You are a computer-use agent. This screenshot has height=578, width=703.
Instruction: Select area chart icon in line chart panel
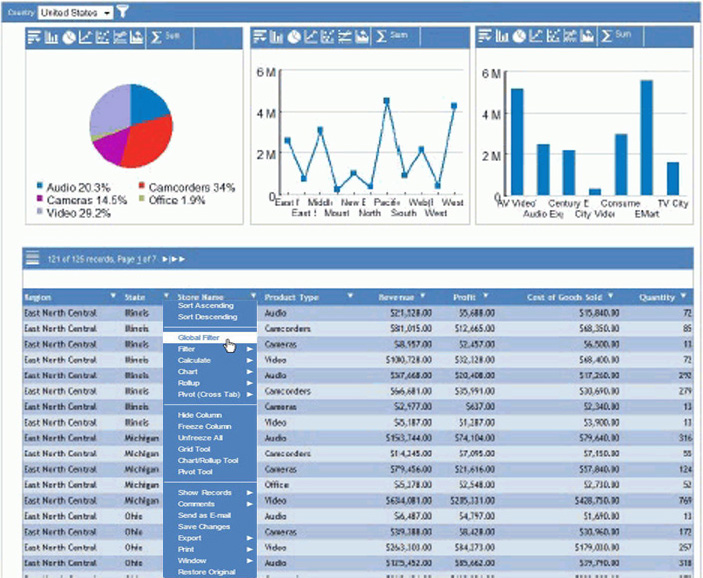[x=362, y=36]
